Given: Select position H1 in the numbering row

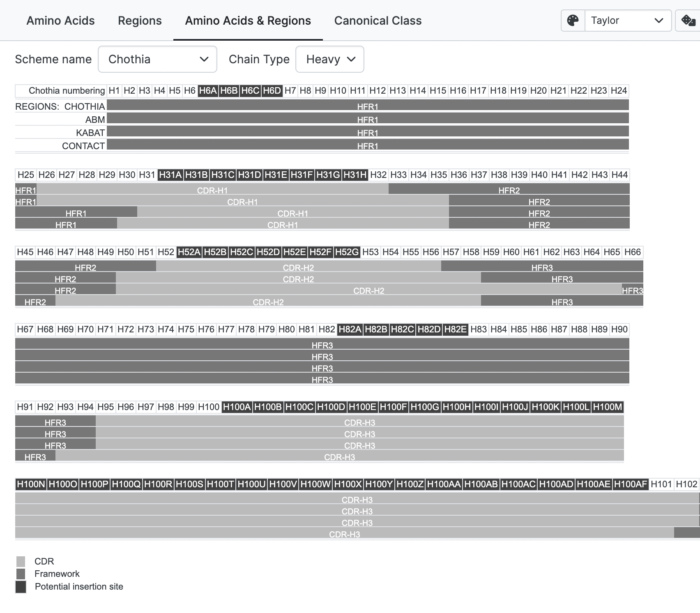Looking at the screenshot, I should click(x=114, y=90).
